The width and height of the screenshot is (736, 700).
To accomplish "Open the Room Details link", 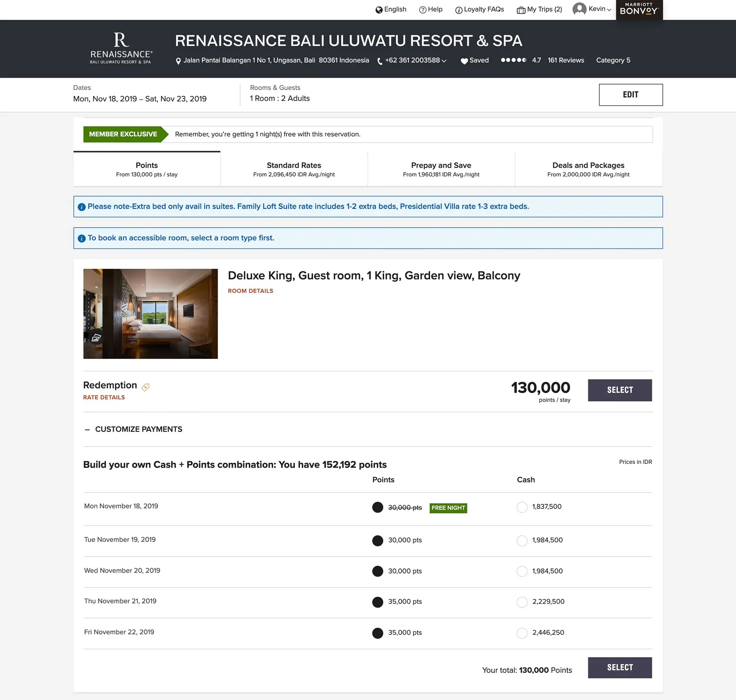I will click(x=250, y=291).
